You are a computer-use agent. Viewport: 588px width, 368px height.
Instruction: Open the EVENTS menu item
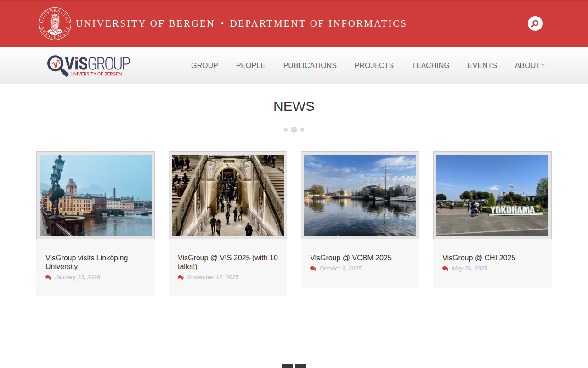click(482, 65)
